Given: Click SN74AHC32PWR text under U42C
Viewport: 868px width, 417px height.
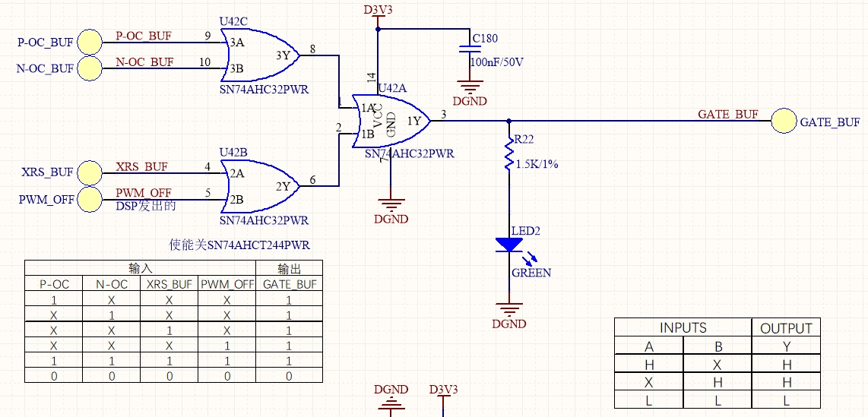Looking at the screenshot, I should [264, 90].
